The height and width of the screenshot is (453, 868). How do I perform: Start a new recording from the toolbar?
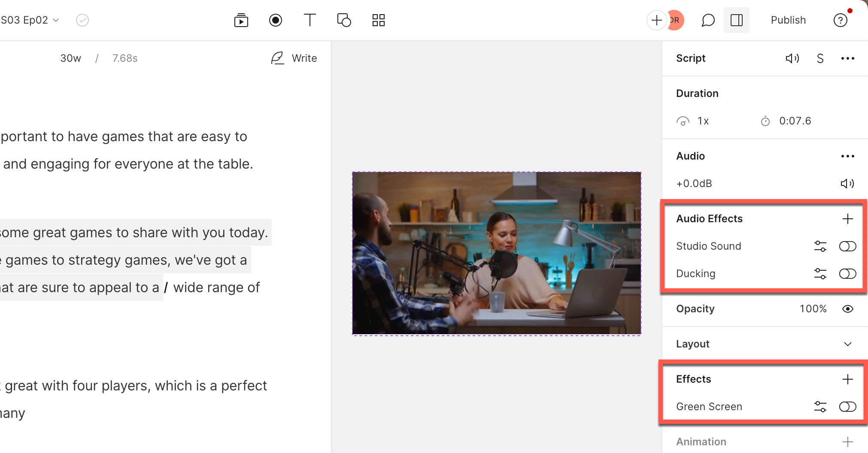click(276, 20)
